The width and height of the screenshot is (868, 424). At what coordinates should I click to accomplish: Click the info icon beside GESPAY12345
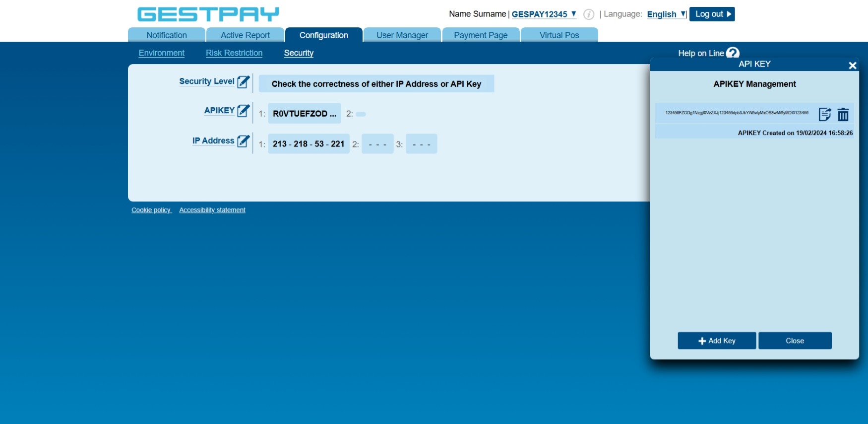pos(589,14)
